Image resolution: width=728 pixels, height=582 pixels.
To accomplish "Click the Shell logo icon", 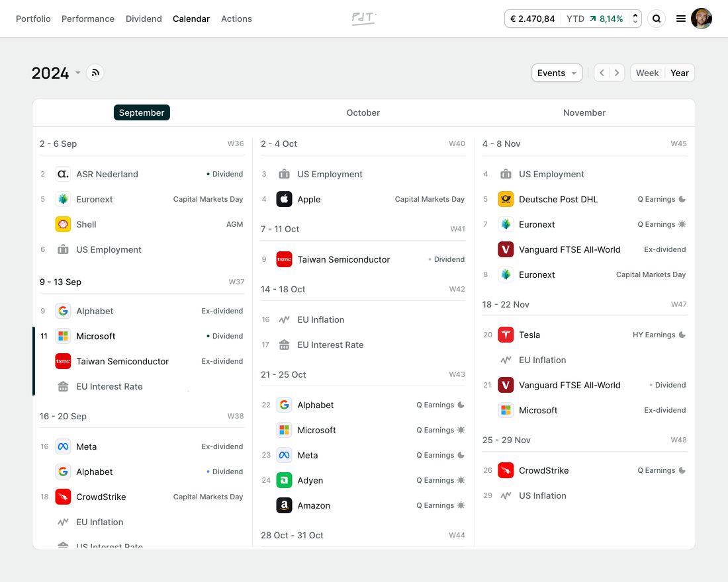I will [63, 224].
